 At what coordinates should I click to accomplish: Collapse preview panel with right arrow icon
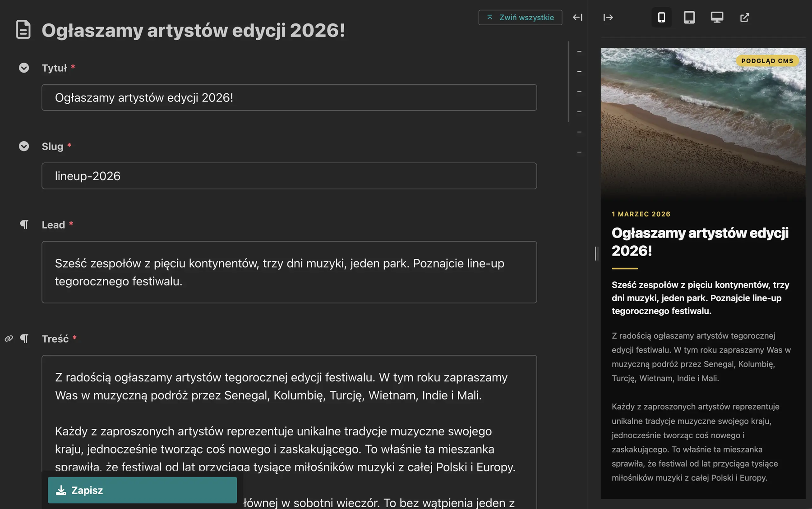[x=608, y=17]
